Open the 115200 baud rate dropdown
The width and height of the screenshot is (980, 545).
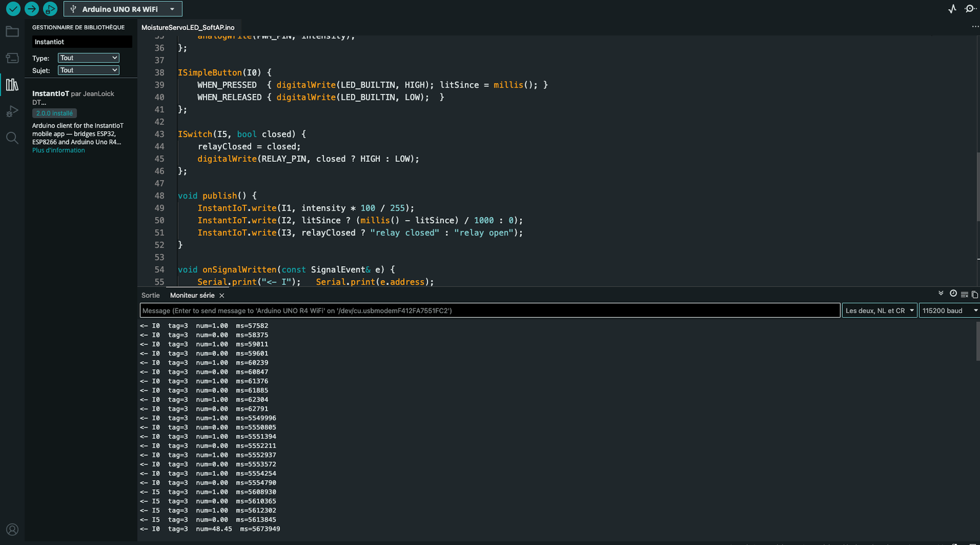click(x=949, y=311)
